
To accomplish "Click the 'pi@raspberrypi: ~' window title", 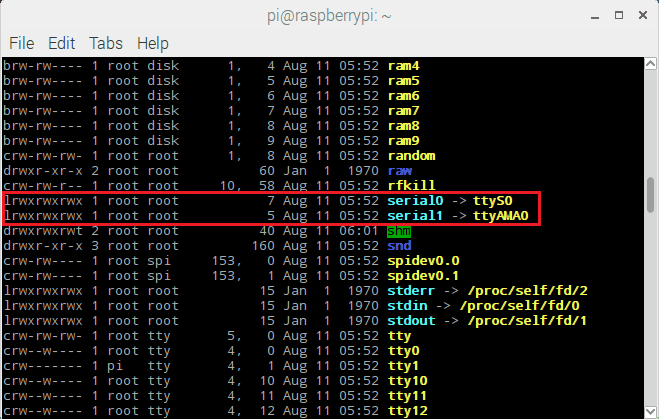I will (330, 16).
